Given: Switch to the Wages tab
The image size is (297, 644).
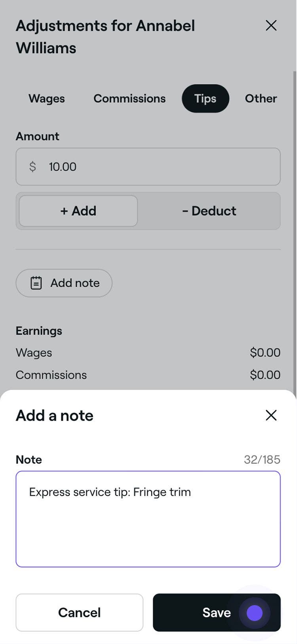Looking at the screenshot, I should pyautogui.click(x=47, y=98).
